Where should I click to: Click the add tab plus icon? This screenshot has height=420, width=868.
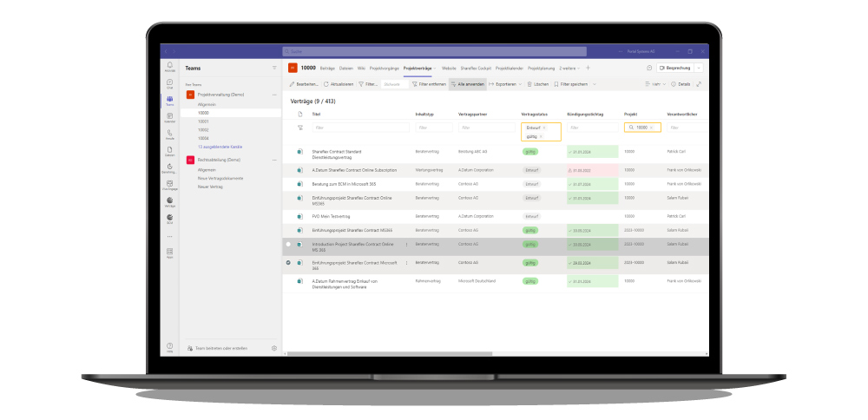click(x=588, y=68)
